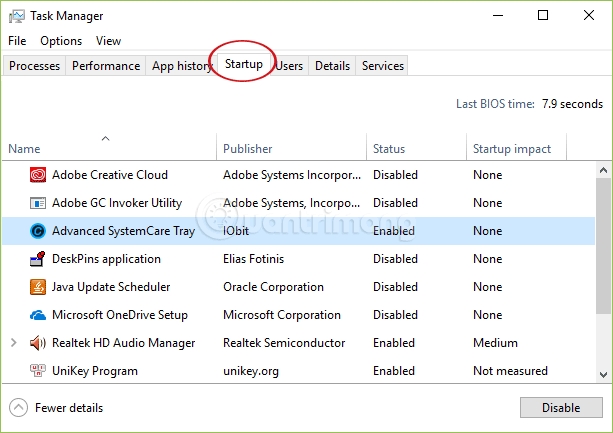
Task: Click the Adobe Creative Cloud icon
Action: 38,175
